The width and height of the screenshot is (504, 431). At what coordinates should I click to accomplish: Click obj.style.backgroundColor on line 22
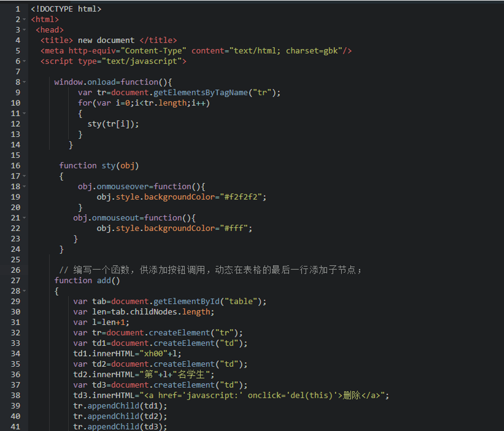(x=155, y=228)
